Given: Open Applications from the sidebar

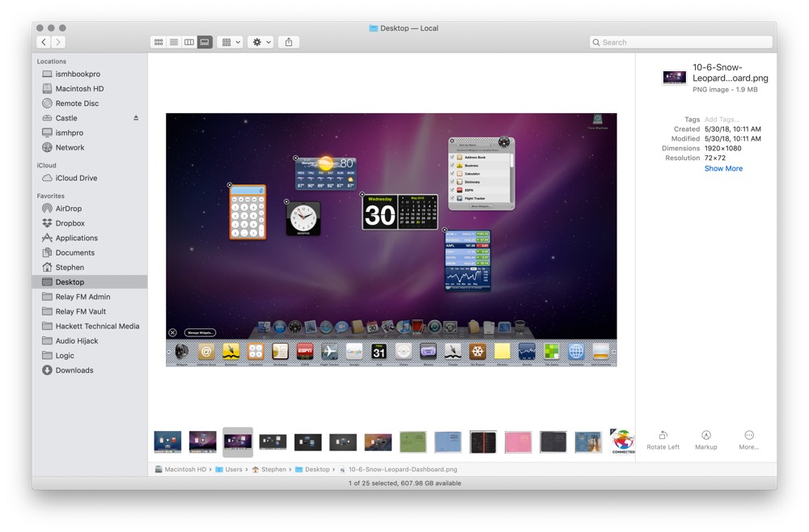Looking at the screenshot, I should tap(90, 239).
